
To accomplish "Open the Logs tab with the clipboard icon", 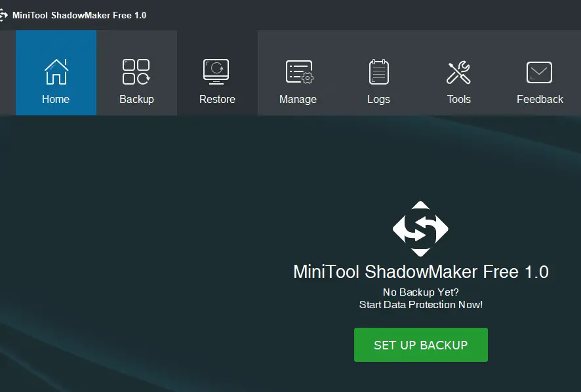I will pyautogui.click(x=378, y=73).
